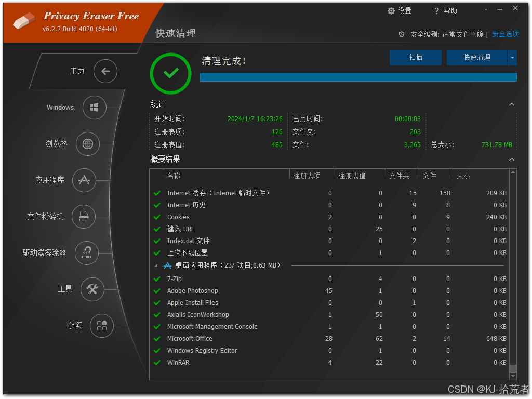The width and height of the screenshot is (532, 399).
Task: Open the Windows section icon
Action: 95,108
